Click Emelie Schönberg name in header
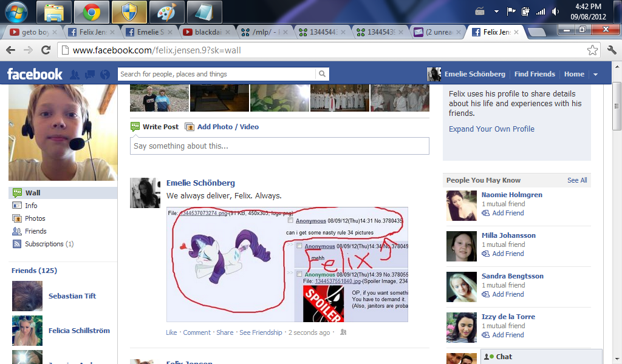The image size is (622, 364). coord(475,74)
